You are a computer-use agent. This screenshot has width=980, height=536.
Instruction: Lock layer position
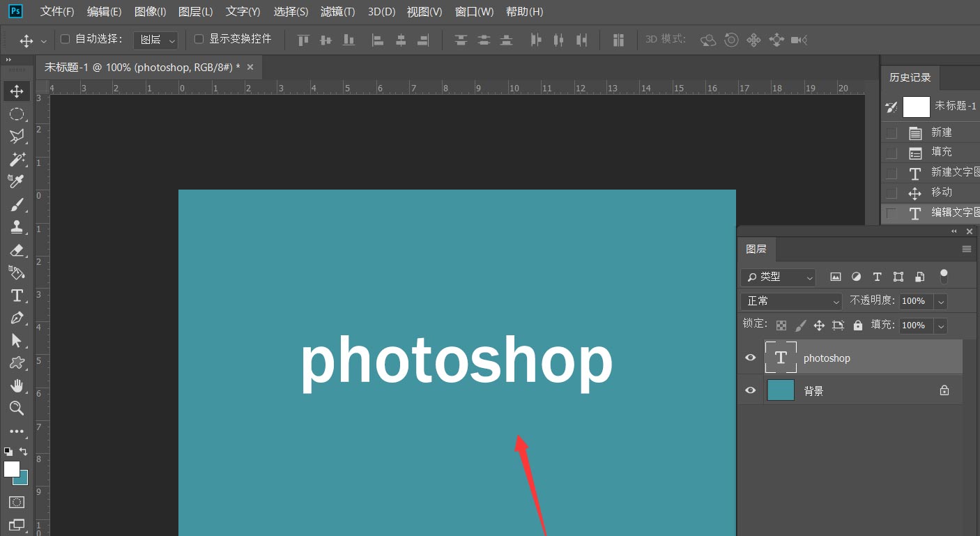pos(819,325)
